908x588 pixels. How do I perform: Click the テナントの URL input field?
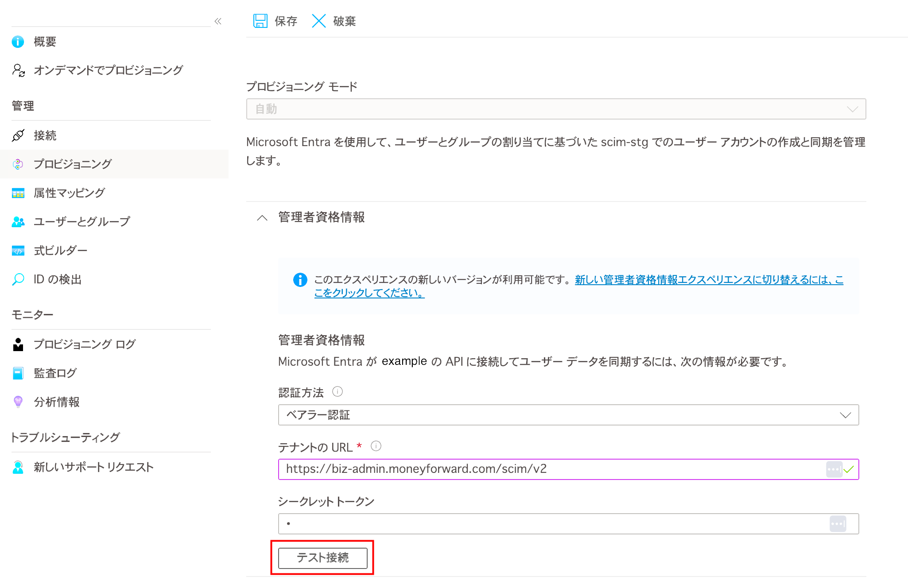pyautogui.click(x=569, y=469)
